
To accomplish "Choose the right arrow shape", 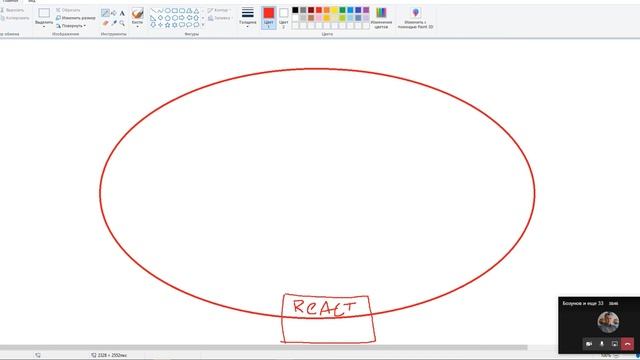I will click(182, 18).
